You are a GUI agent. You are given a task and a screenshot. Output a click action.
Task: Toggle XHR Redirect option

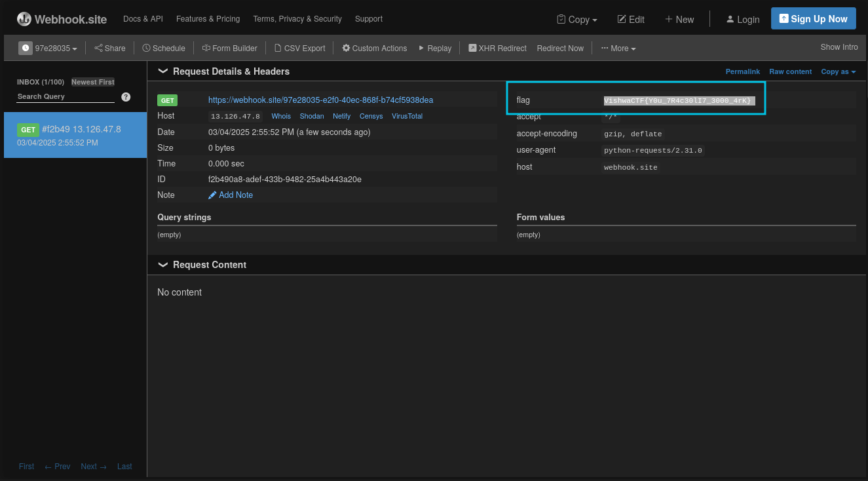point(497,48)
